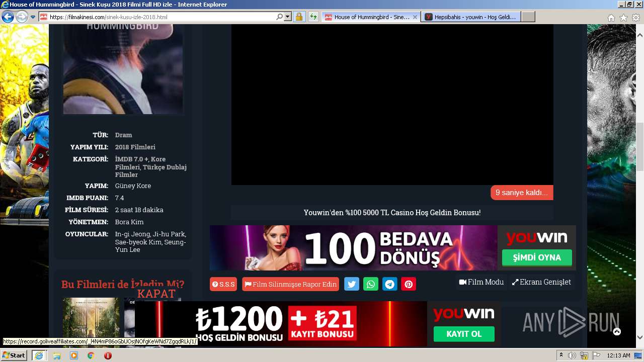Open the recent pages dropdown arrow
This screenshot has height=362, width=644.
33,17
